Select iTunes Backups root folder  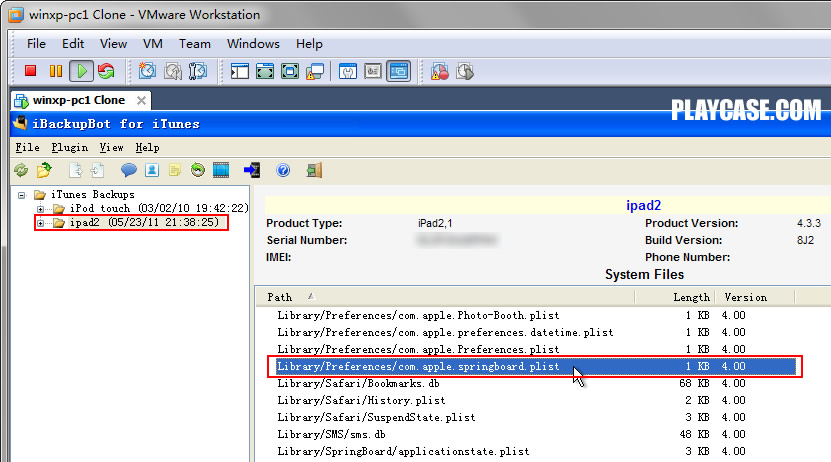tap(92, 194)
